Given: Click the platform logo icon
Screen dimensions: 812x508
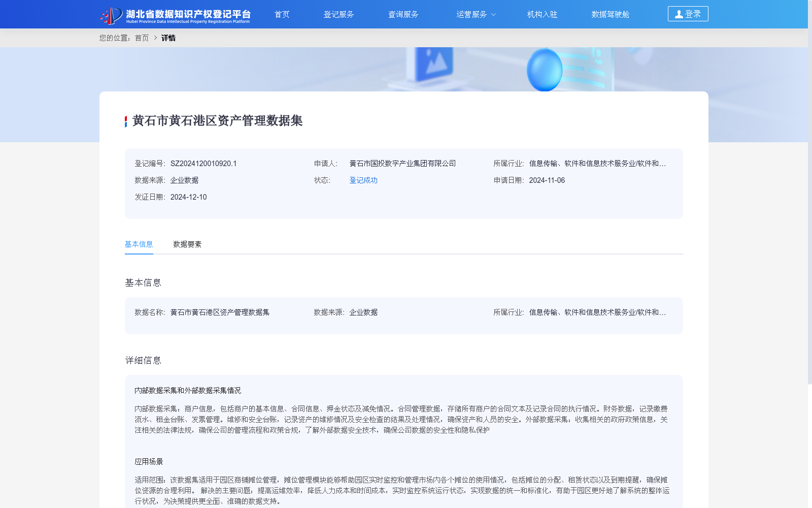Looking at the screenshot, I should pos(111,15).
